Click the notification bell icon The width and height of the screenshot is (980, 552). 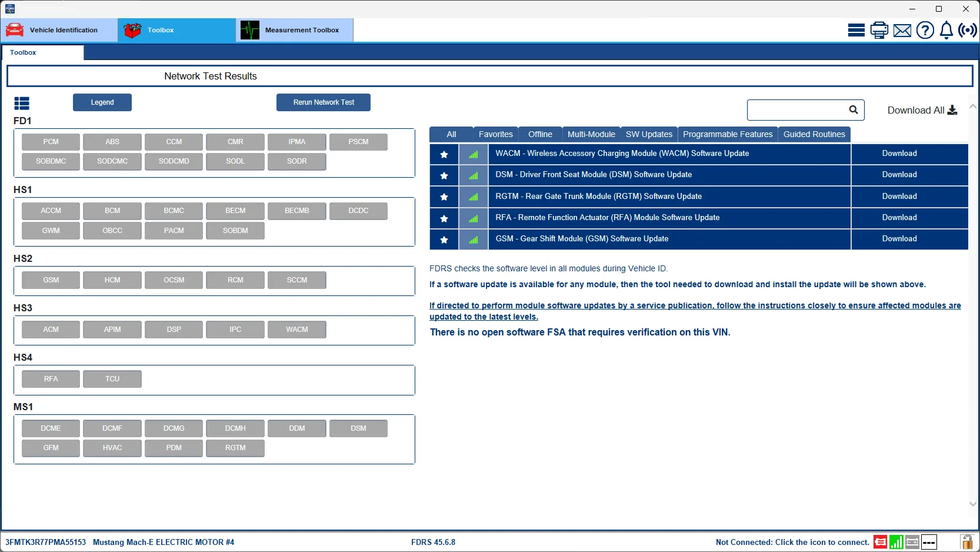tap(946, 30)
